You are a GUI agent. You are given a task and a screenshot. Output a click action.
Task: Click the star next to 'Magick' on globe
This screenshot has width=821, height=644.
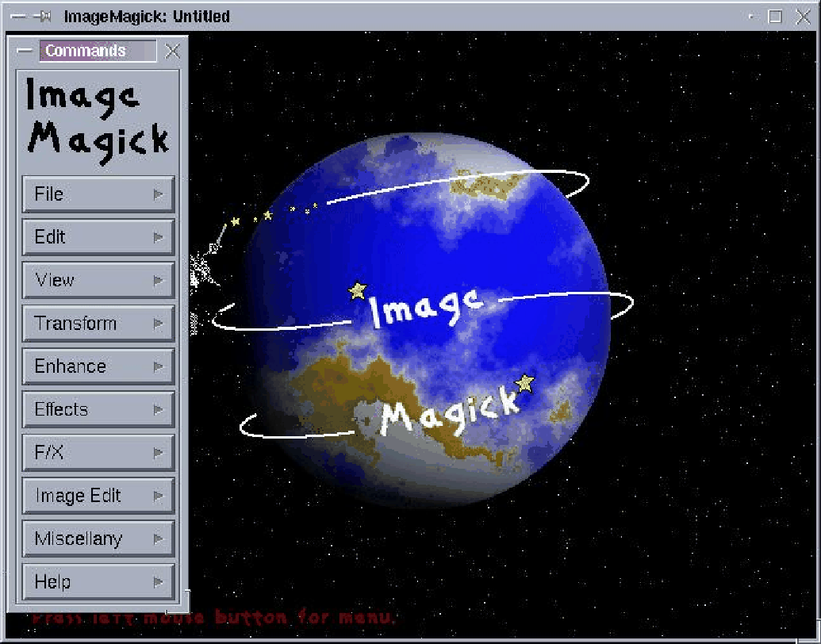point(524,384)
